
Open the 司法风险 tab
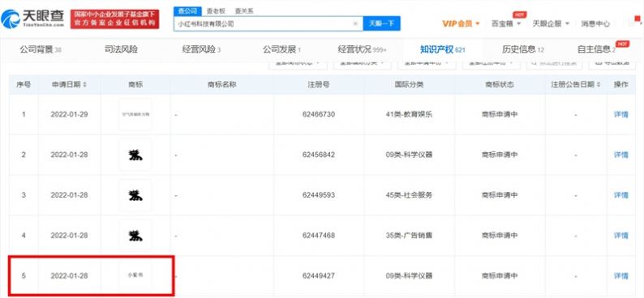[x=121, y=50]
